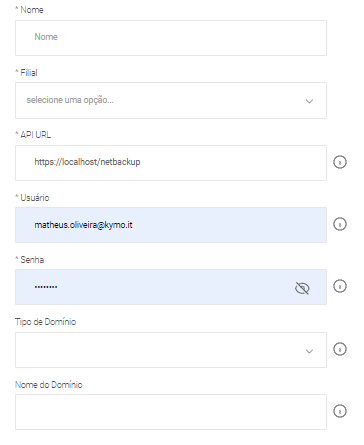Expand the Tipo de Domínio chevron arrow
This screenshot has height=445, width=364.
tap(309, 351)
